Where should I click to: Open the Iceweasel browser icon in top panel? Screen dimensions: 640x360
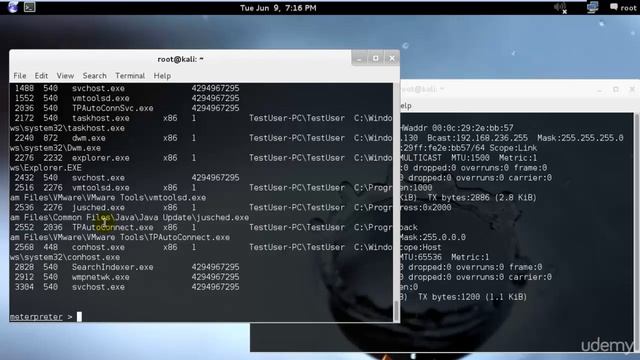[13, 7]
